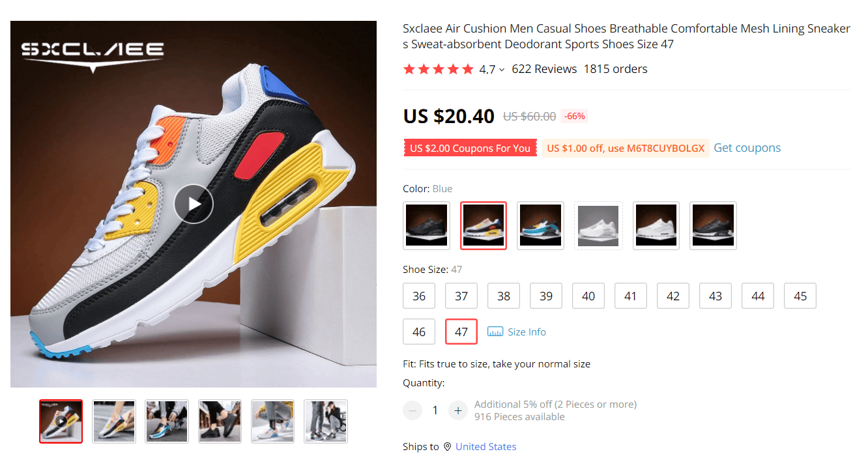Viewport: 868px width, 454px height.
Task: Increase quantity with the plus button
Action: click(x=458, y=410)
